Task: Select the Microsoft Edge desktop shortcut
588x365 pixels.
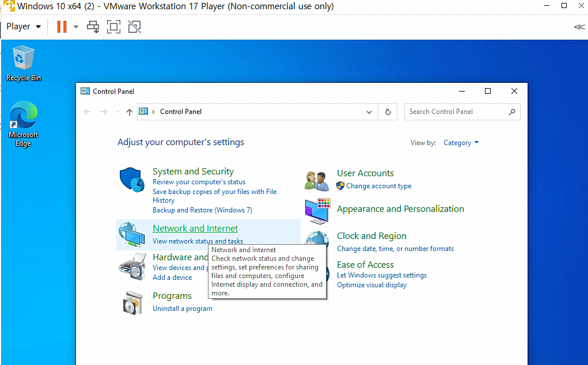Action: pyautogui.click(x=23, y=124)
